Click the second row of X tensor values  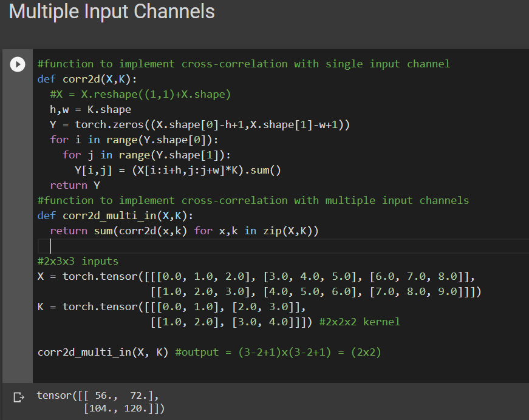point(316,291)
